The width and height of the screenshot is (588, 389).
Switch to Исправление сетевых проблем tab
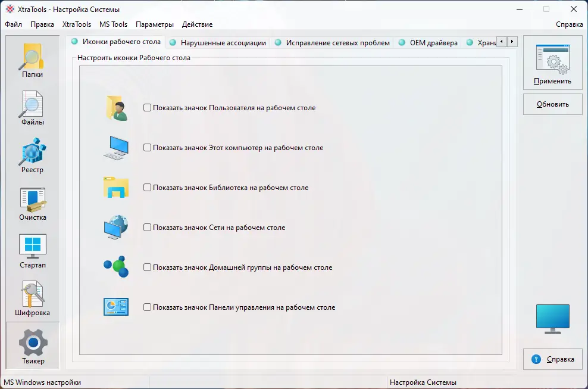click(x=332, y=43)
